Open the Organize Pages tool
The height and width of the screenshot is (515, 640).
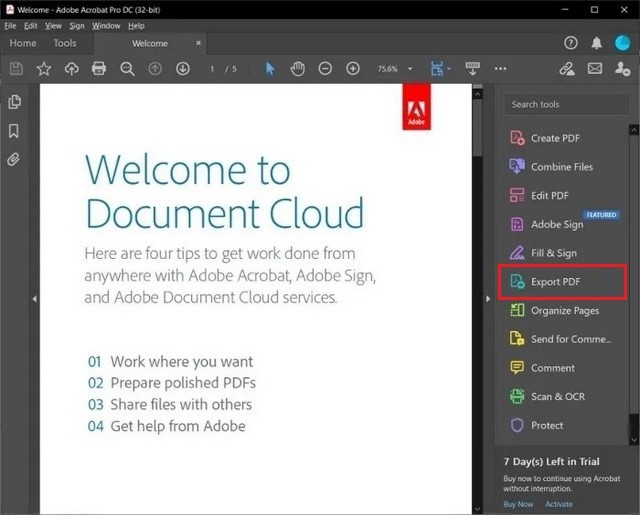(554, 311)
